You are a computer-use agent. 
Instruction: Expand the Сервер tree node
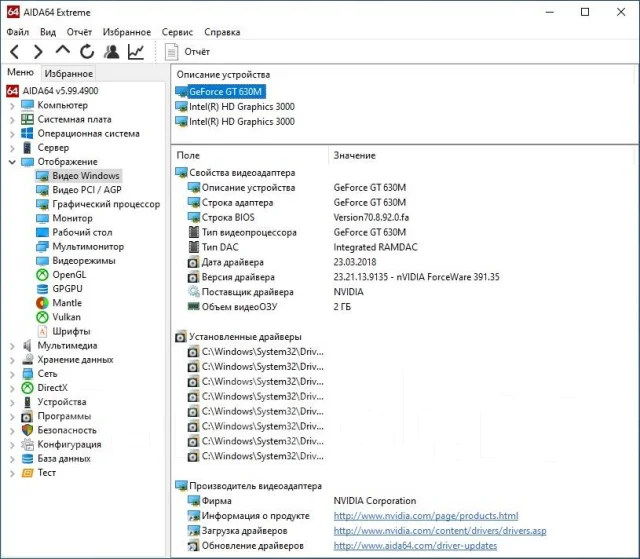[x=12, y=148]
